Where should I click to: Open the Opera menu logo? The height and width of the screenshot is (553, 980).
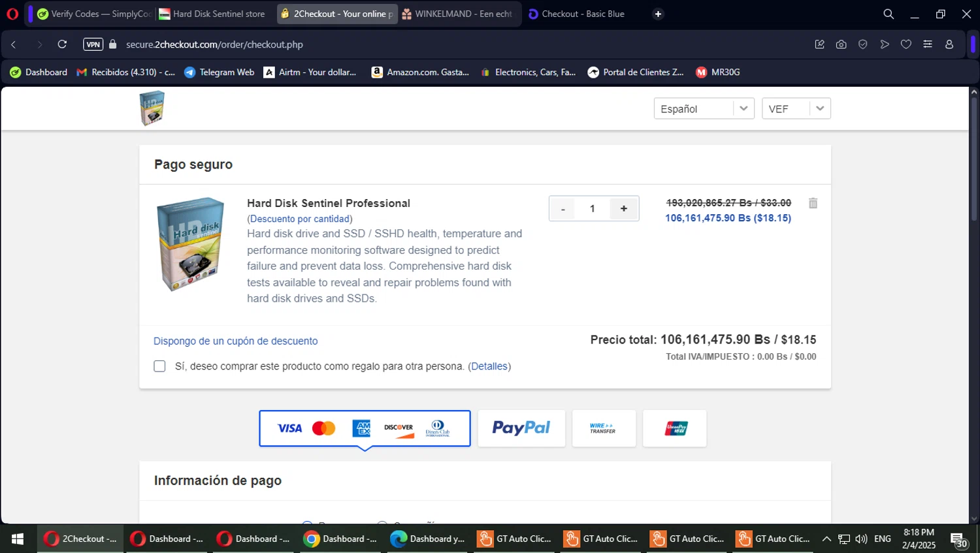click(x=12, y=14)
